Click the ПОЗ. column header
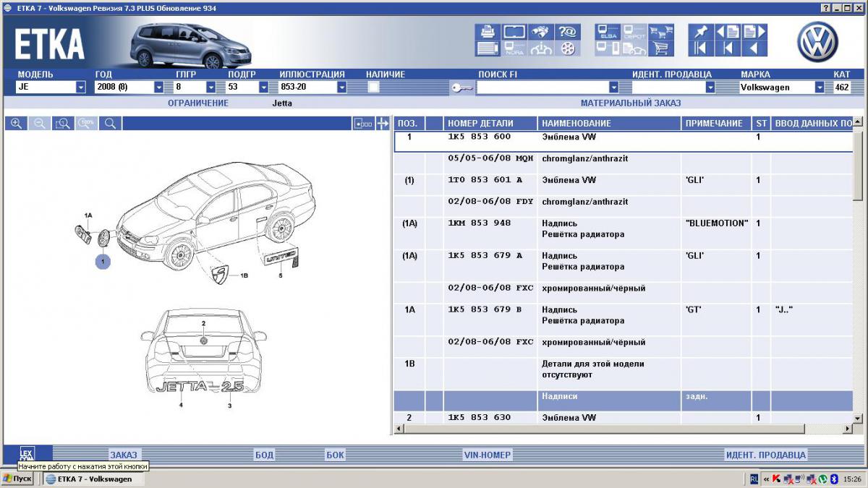The image size is (868, 488). (x=409, y=124)
